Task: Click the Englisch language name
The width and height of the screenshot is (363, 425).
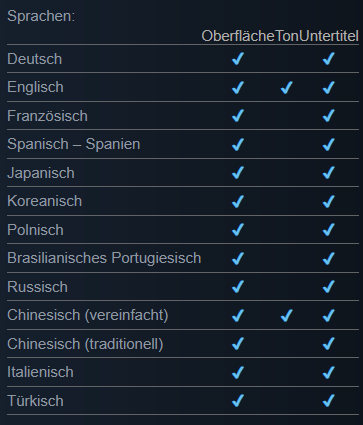Action: tap(35, 87)
